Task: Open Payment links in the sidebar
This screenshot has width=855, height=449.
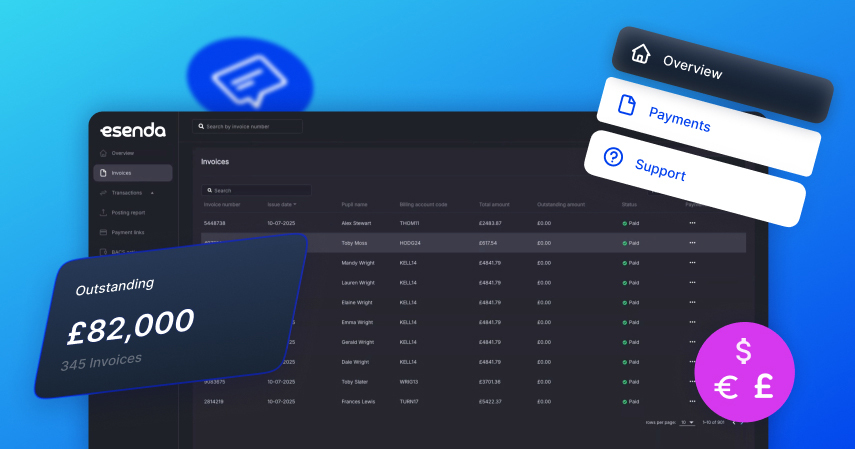Action: (128, 232)
